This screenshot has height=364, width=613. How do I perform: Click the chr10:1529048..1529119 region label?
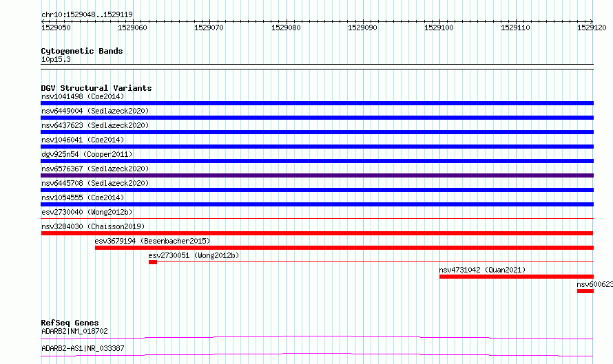87,14
